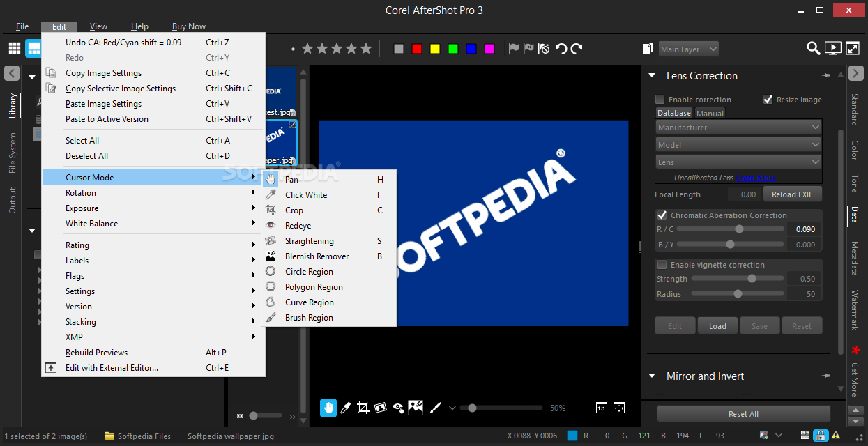Click the Focal Length input field
The height and width of the screenshot is (446, 868).
(745, 194)
